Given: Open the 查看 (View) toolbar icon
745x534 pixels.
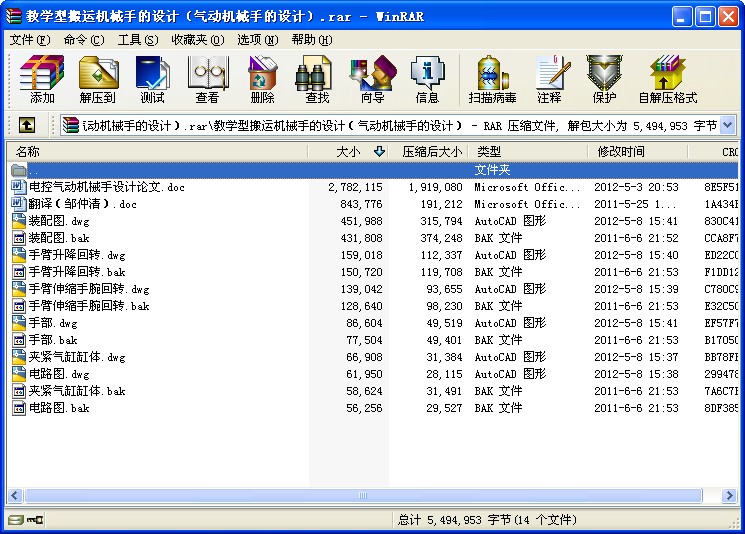Looking at the screenshot, I should 207,79.
